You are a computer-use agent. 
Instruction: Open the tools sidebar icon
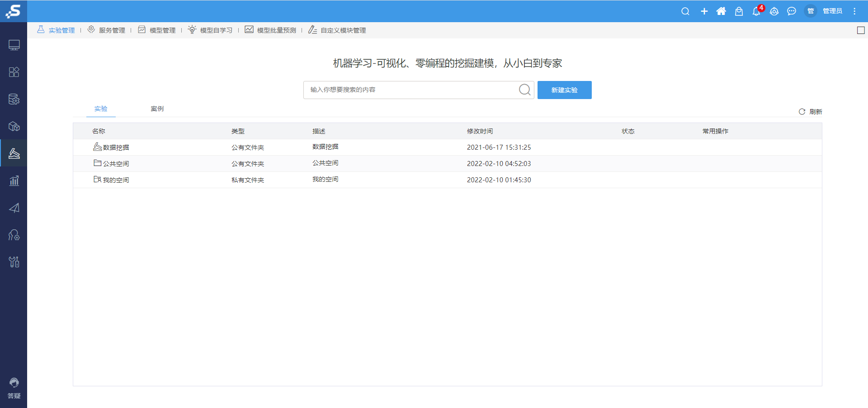coord(14,262)
